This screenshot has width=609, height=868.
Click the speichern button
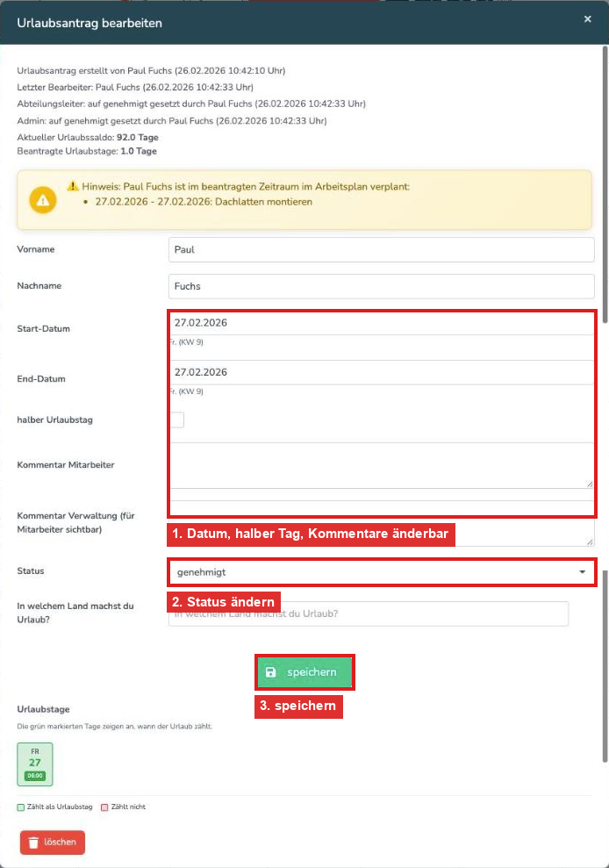pyautogui.click(x=304, y=672)
